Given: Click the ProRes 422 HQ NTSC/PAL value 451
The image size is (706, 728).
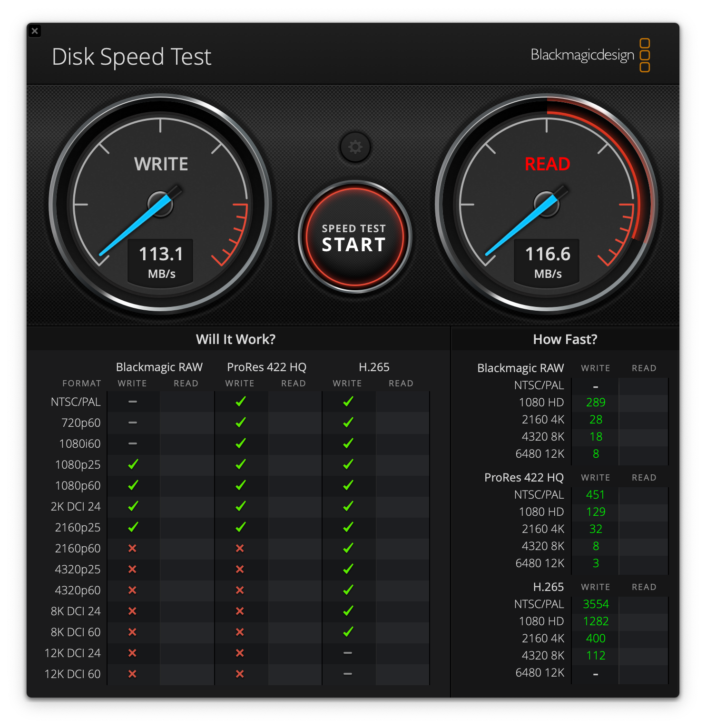Looking at the screenshot, I should click(596, 495).
